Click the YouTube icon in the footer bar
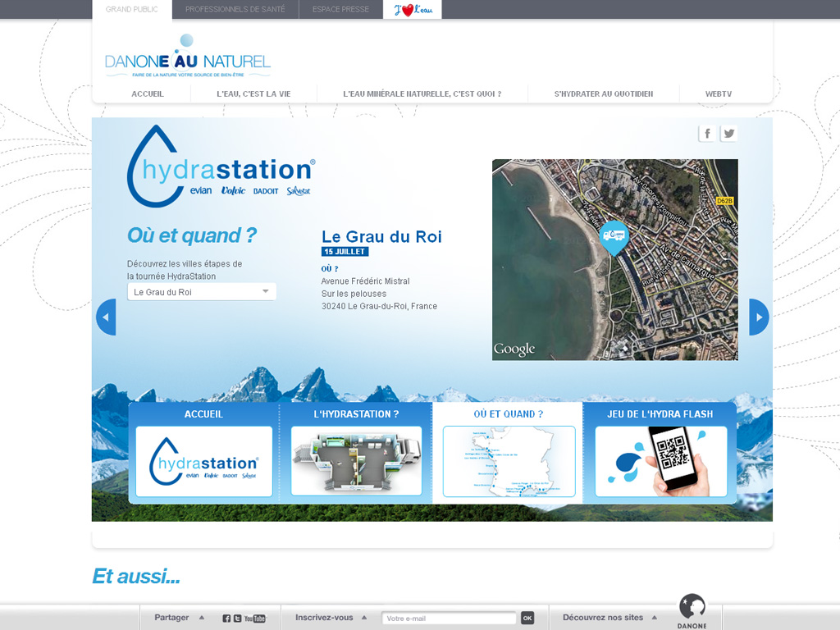 coord(255,619)
